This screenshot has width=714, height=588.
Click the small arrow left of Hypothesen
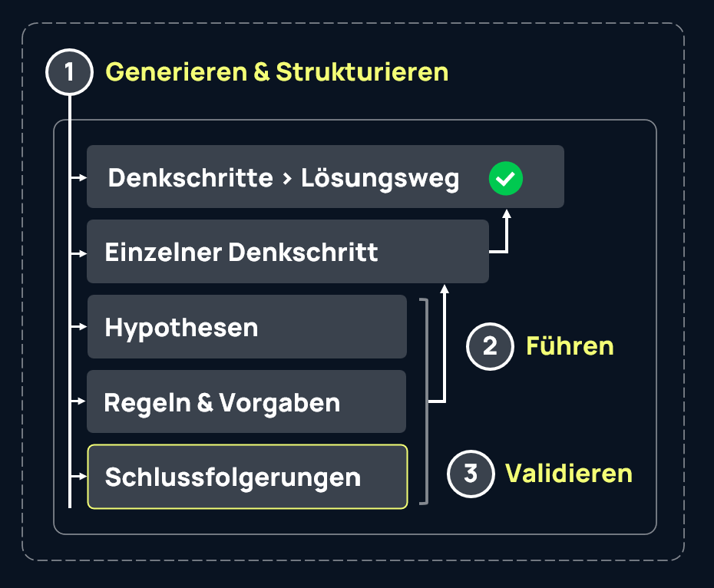tap(78, 327)
